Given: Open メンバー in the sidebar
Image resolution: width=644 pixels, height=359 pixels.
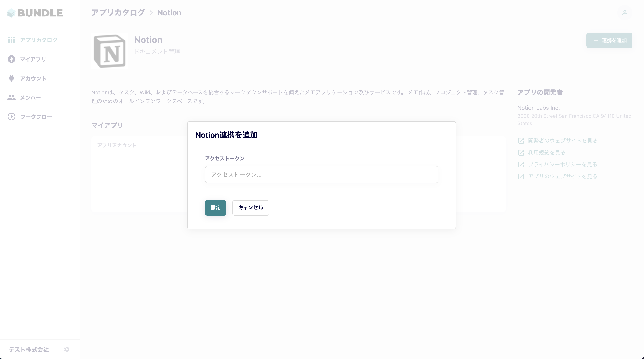Looking at the screenshot, I should pyautogui.click(x=30, y=97).
